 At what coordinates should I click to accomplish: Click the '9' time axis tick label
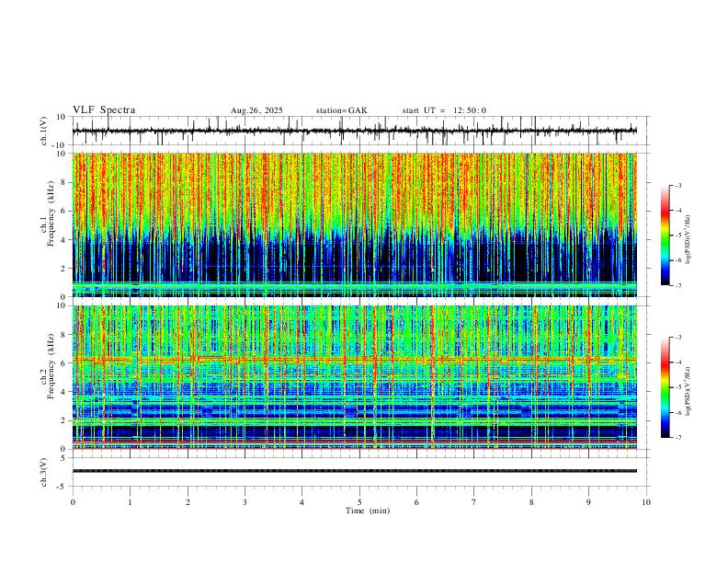[588, 502]
